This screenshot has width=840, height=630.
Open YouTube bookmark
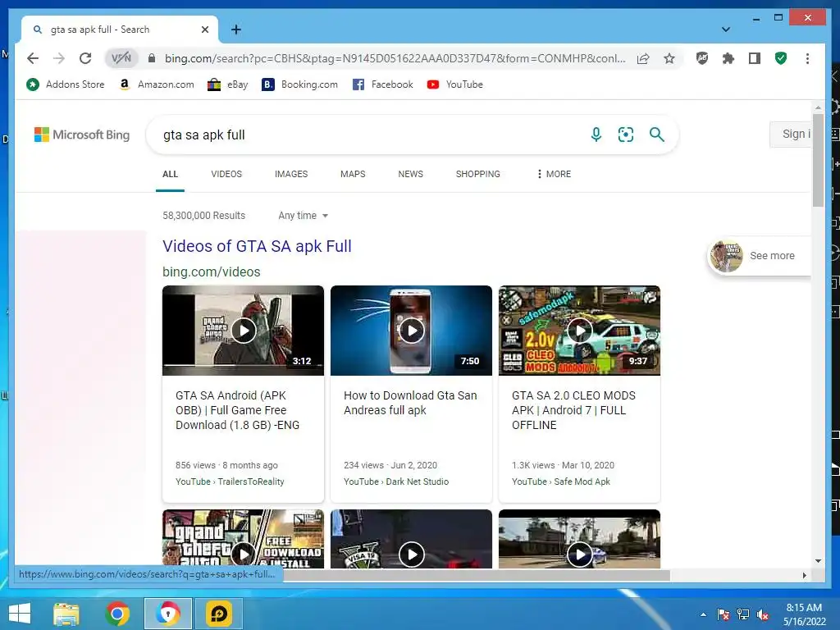(x=454, y=84)
